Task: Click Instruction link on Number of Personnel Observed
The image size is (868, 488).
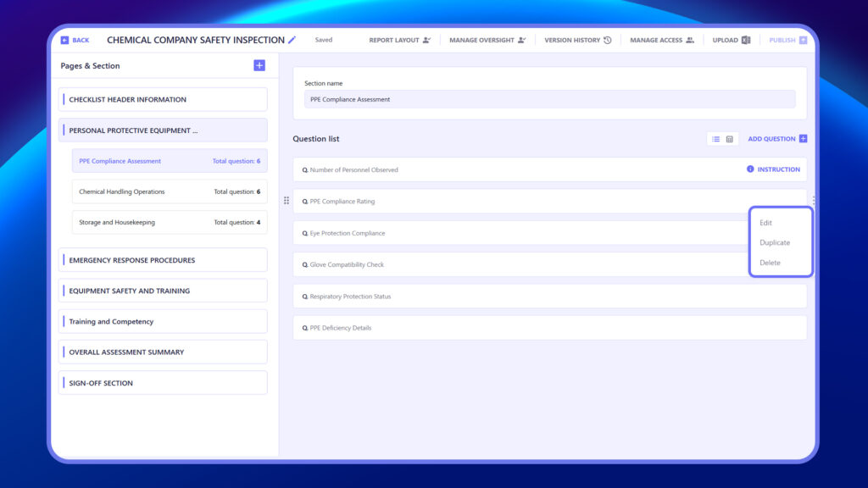Action: coord(773,169)
